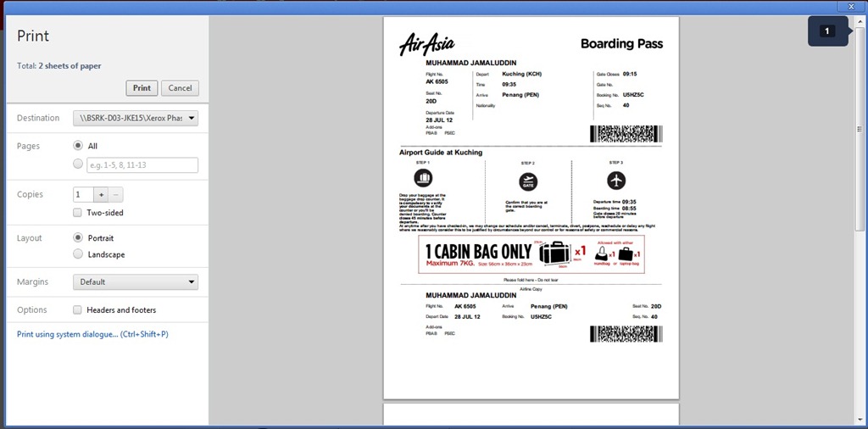868x429 pixels.
Task: Click the second page preview thumbnail
Action: coord(531,414)
